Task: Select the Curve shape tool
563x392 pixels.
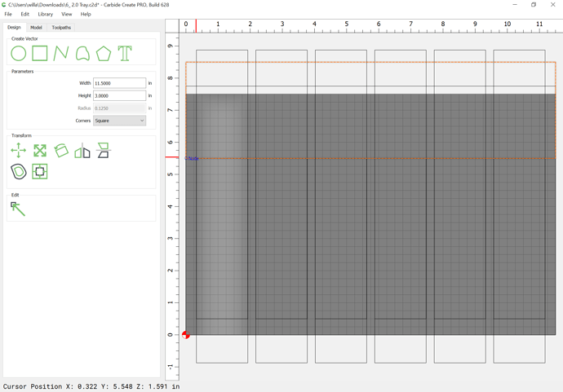Action: point(82,54)
